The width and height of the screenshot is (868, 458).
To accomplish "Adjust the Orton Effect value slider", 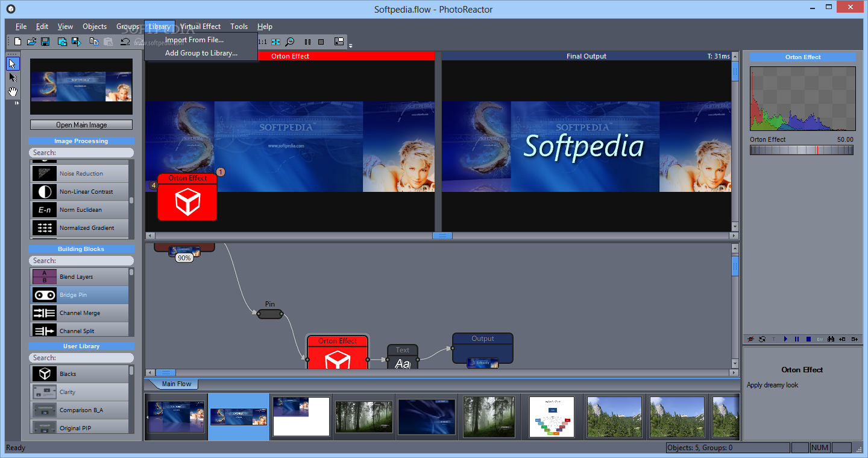I will [802, 150].
